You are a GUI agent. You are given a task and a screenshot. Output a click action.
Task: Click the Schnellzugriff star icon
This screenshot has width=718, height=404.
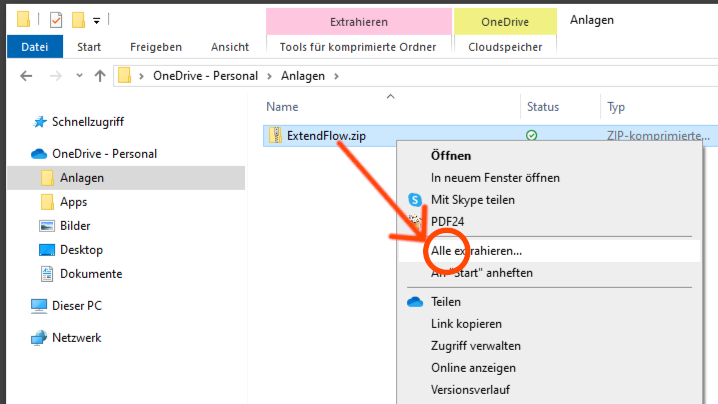(x=40, y=122)
